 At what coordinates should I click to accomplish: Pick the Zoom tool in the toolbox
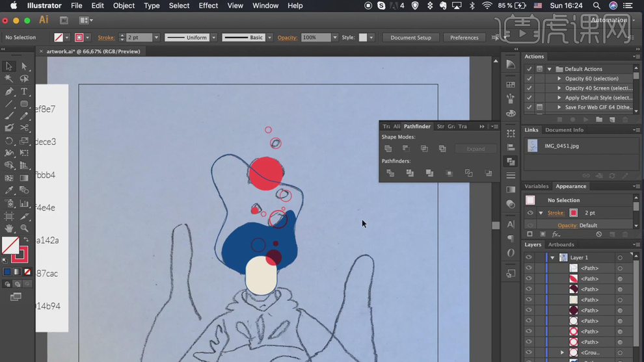pos(24,228)
